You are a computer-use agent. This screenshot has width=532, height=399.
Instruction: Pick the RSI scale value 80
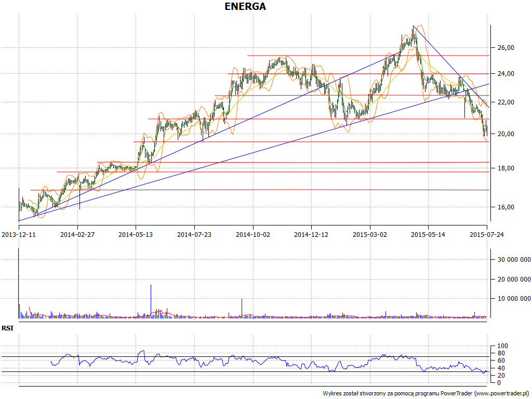point(501,353)
